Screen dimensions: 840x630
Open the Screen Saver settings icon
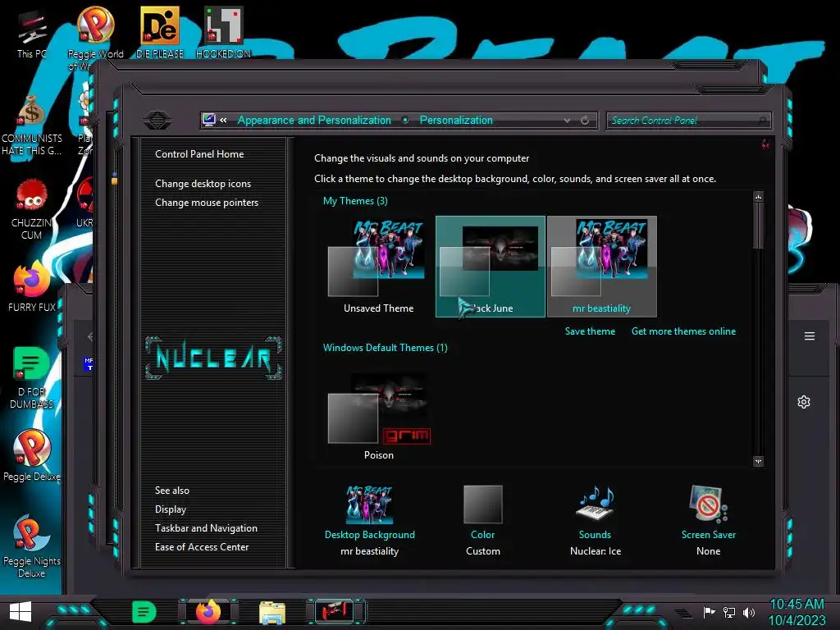click(708, 504)
